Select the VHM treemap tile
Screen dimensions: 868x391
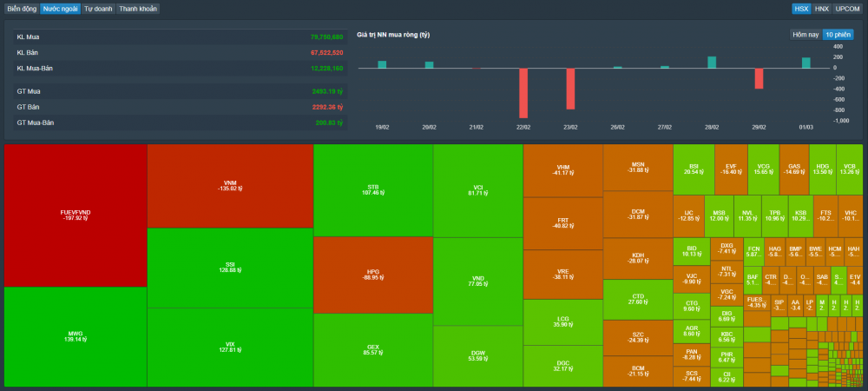click(x=563, y=170)
